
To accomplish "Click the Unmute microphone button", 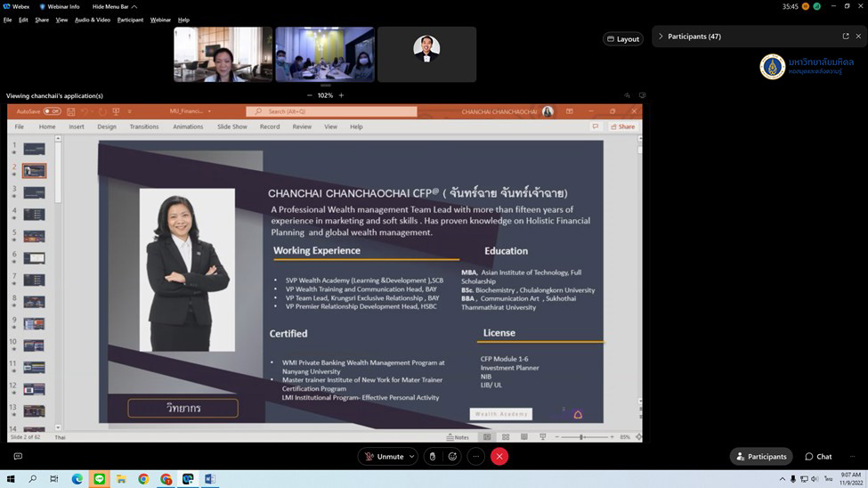I will pos(384,457).
